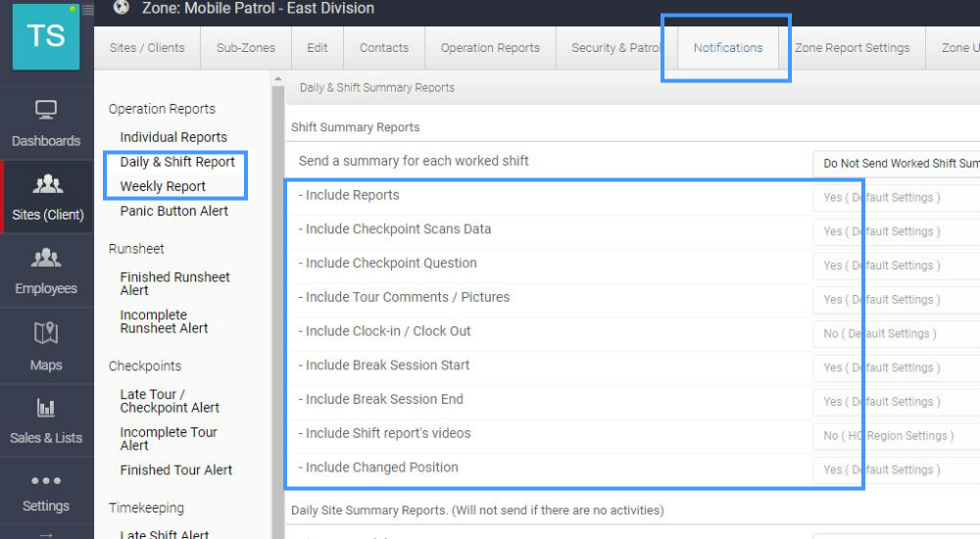Open Individual Reports link
Image resolution: width=980 pixels, height=539 pixels.
click(173, 137)
